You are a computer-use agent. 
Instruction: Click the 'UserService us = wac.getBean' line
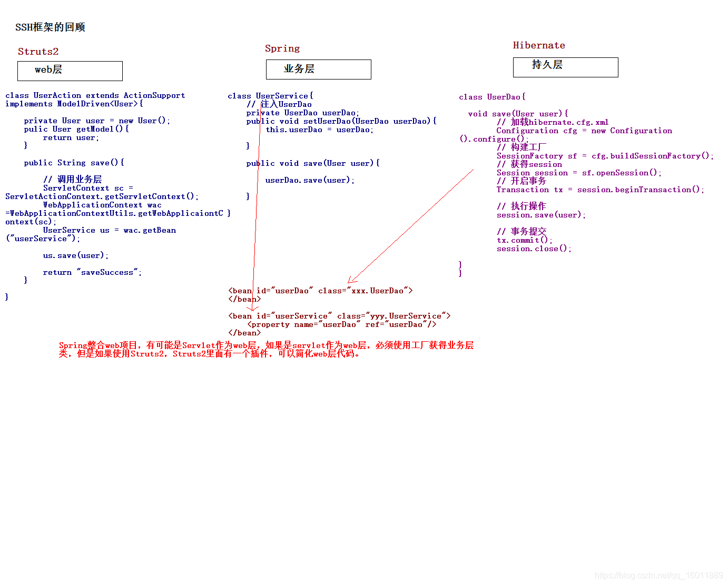coord(110,230)
